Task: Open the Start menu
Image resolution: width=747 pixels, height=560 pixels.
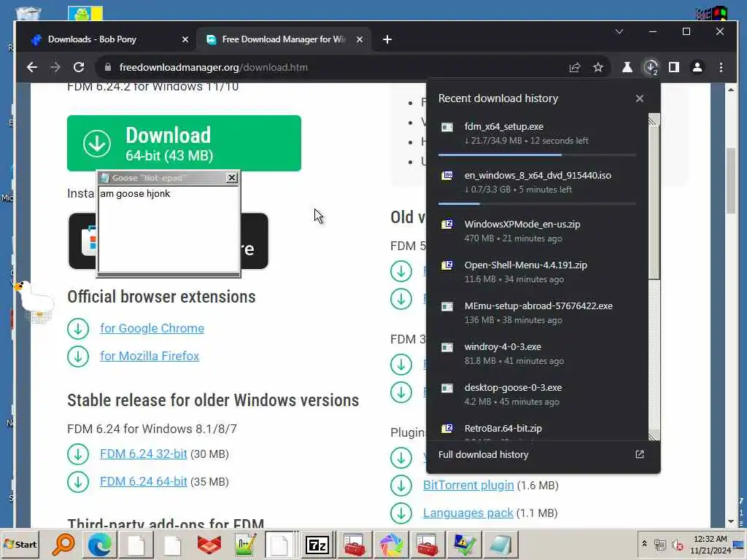Action: 20,544
